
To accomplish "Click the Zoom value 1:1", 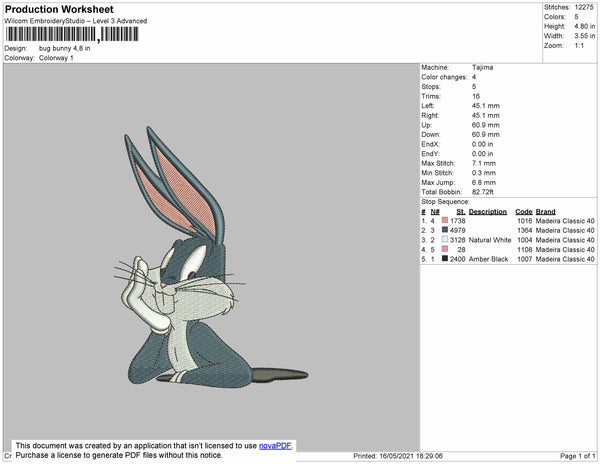I will [x=579, y=46].
